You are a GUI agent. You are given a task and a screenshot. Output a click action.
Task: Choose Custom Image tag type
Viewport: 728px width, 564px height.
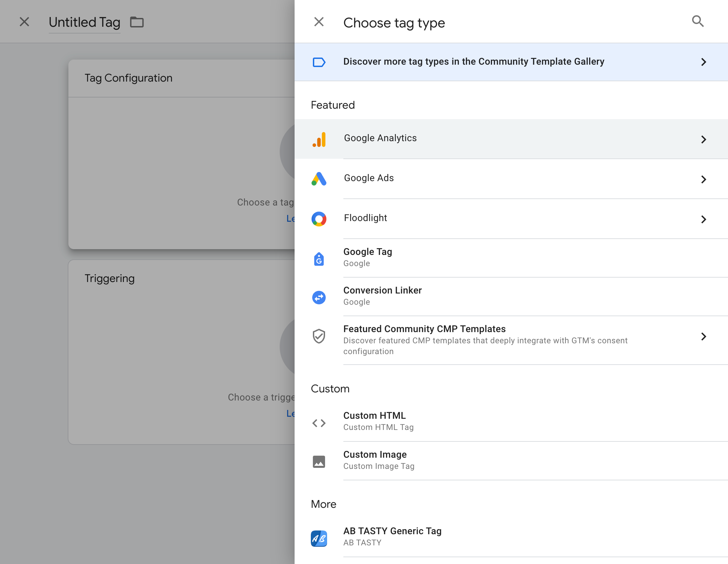click(511, 460)
